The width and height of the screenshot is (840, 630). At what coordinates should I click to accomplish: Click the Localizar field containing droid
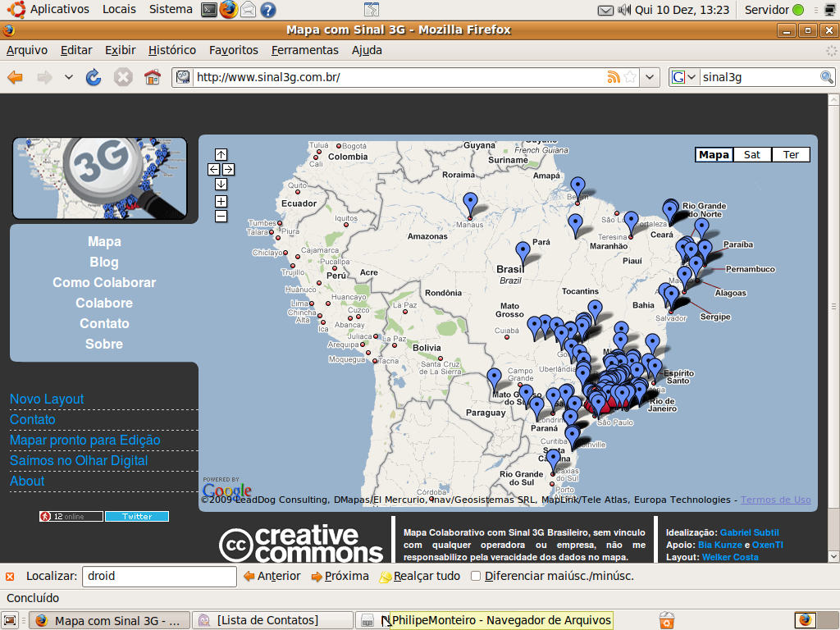[x=159, y=577]
